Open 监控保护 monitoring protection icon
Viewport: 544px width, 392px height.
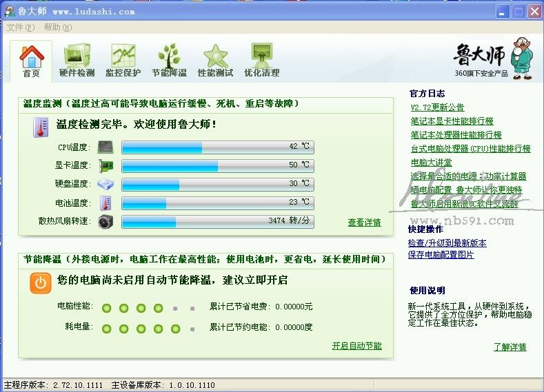click(x=123, y=56)
